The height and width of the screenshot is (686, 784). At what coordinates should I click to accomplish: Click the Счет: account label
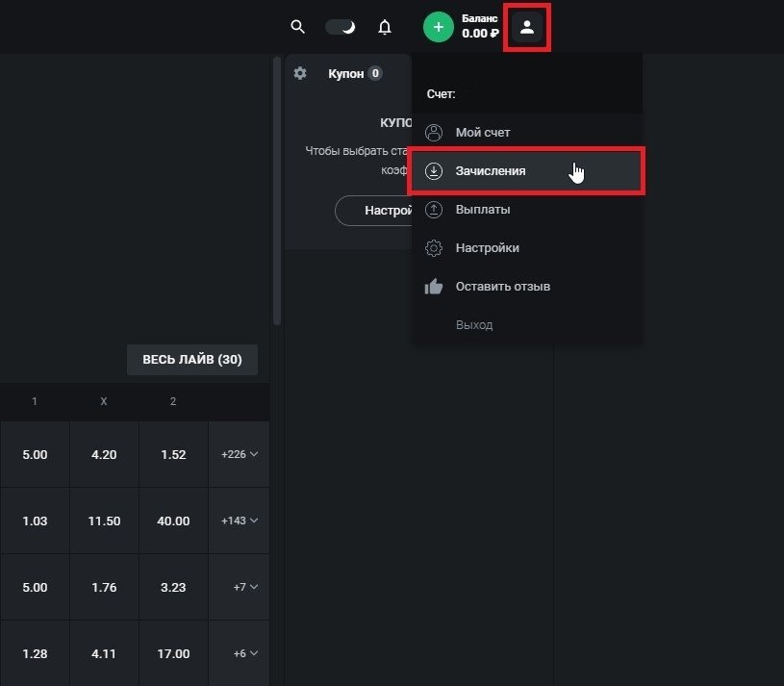pyautogui.click(x=441, y=94)
